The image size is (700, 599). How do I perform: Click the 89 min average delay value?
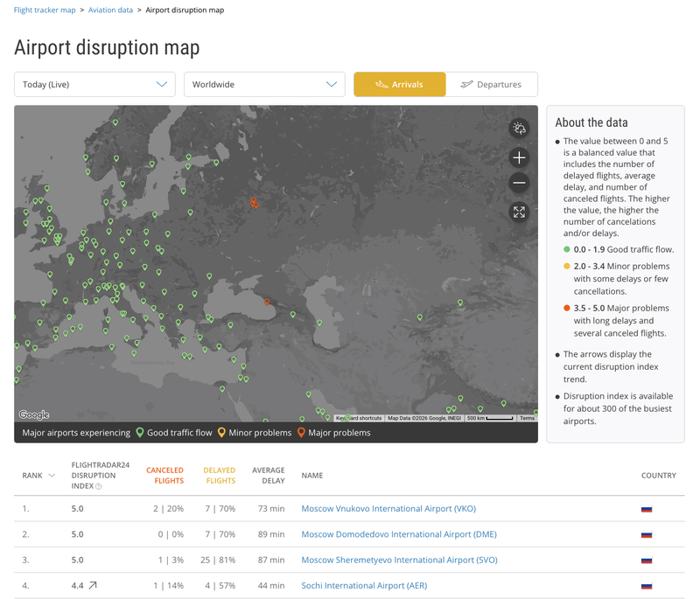tap(271, 534)
